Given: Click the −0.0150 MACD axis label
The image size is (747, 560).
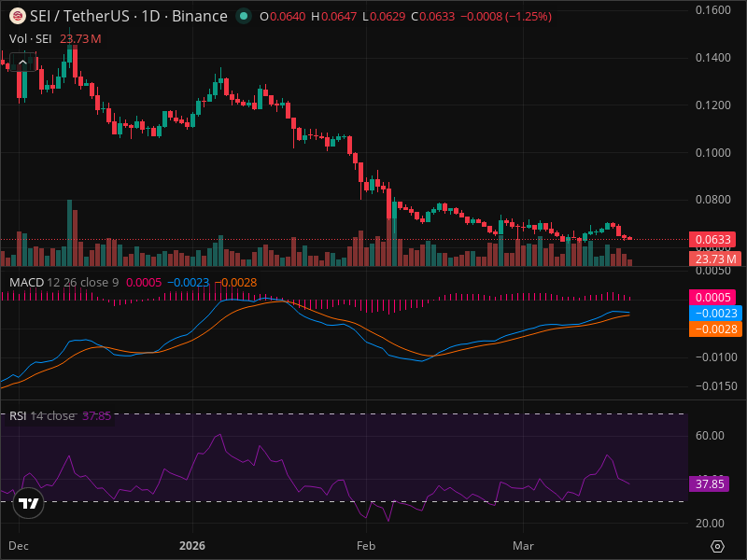Looking at the screenshot, I should [x=715, y=386].
